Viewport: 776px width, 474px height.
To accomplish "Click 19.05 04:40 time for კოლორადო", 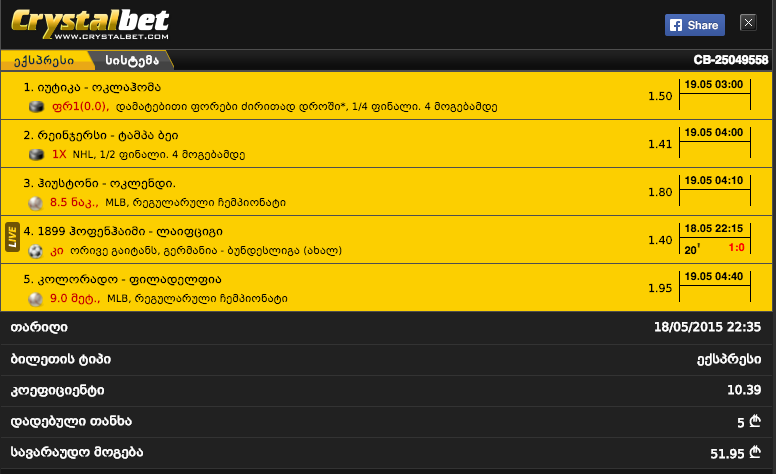I will tap(714, 277).
